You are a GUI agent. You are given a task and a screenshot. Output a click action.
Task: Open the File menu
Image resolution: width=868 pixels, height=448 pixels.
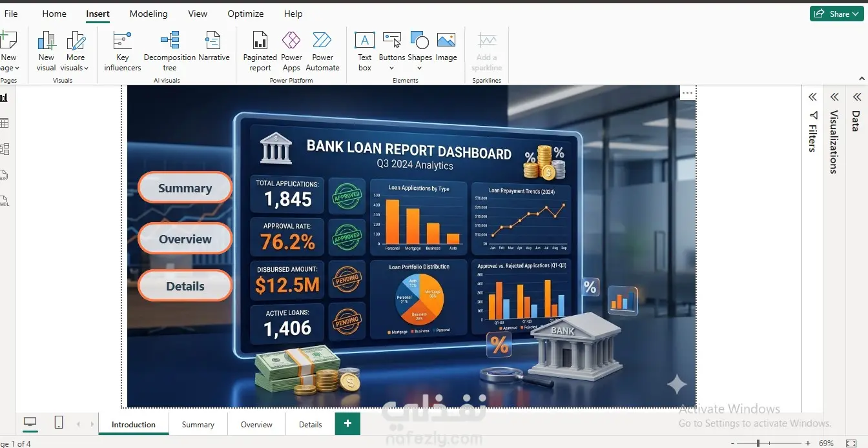11,14
